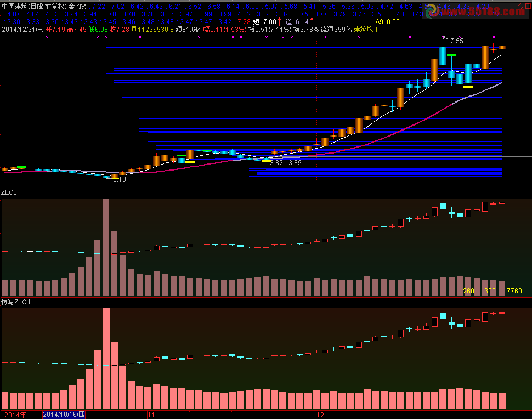532x419 pixels.
Task: Click the 幅0.11(1.53%) change value
Action: click(x=225, y=30)
